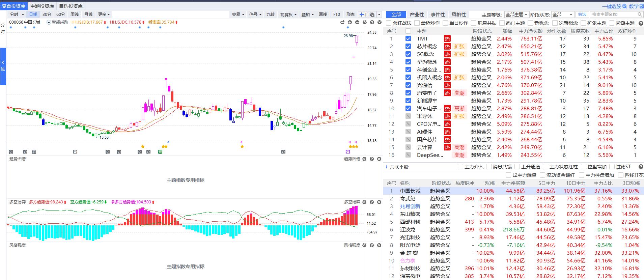Open 风格强度 panel help icon
The image size is (644, 280).
click(372, 245)
